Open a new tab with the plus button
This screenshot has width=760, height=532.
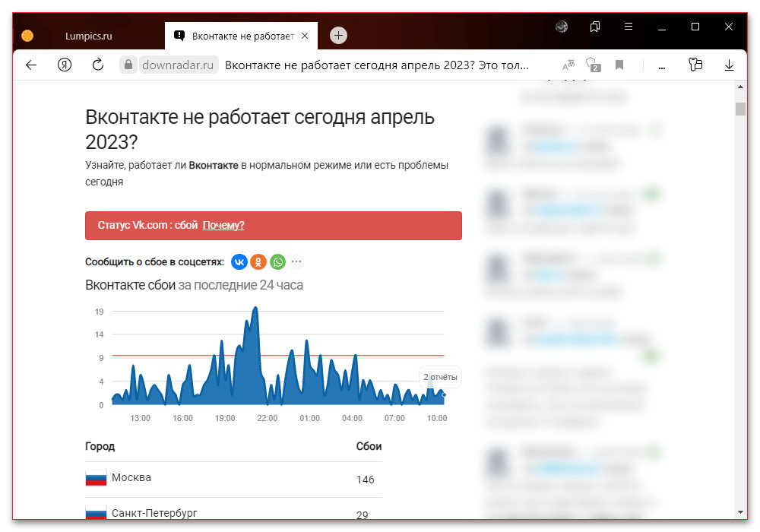pyautogui.click(x=339, y=36)
